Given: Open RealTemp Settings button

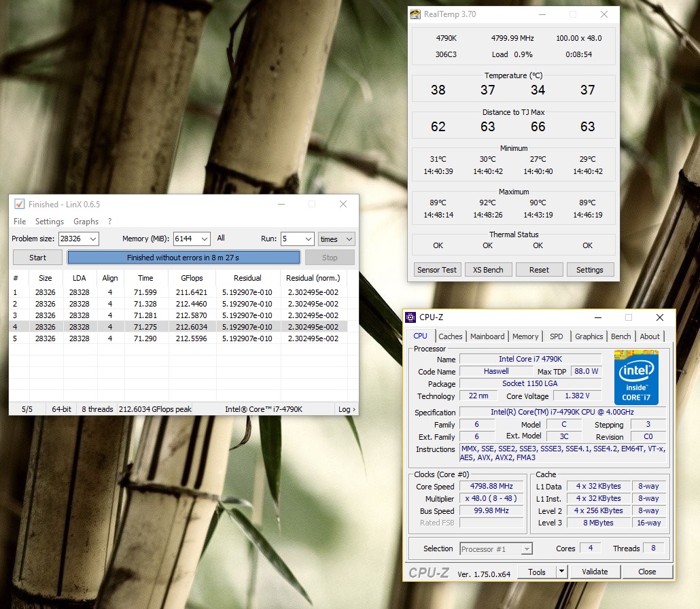Looking at the screenshot, I should 590,270.
